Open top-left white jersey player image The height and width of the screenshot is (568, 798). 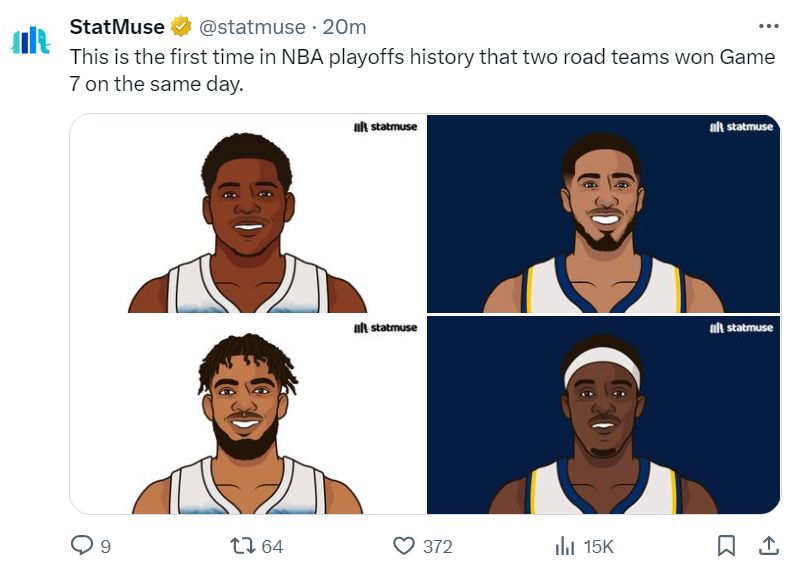pos(248,214)
